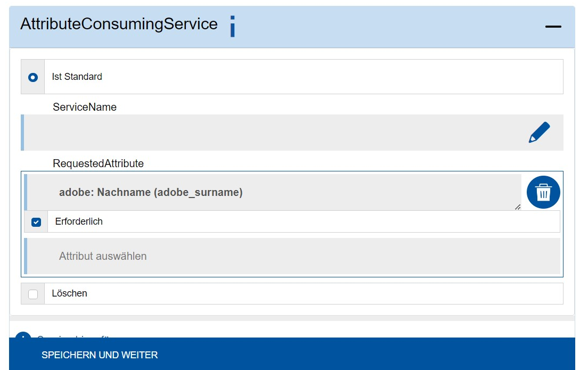Screen dimensions: 588x370
Task: Select the adobe: Nachname (adobe_surname) entry
Action: [151, 192]
